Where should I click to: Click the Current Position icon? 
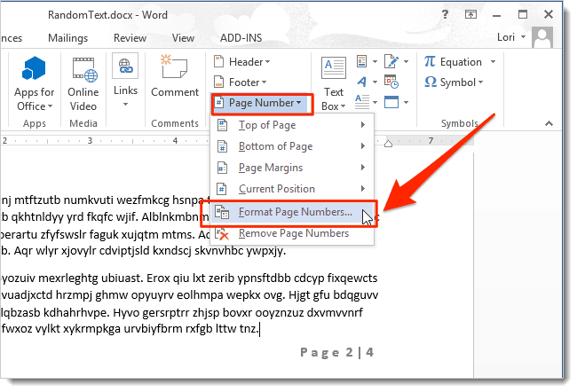click(222, 189)
